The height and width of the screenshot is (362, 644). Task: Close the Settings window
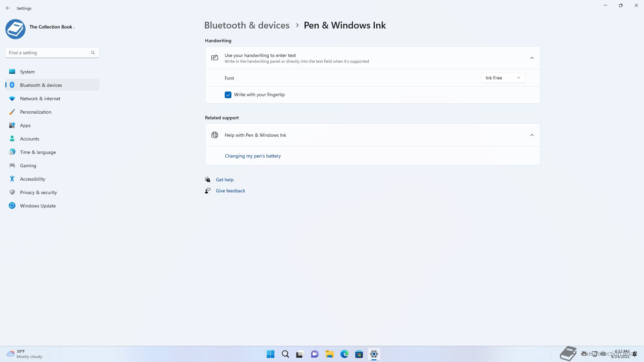pos(636,5)
